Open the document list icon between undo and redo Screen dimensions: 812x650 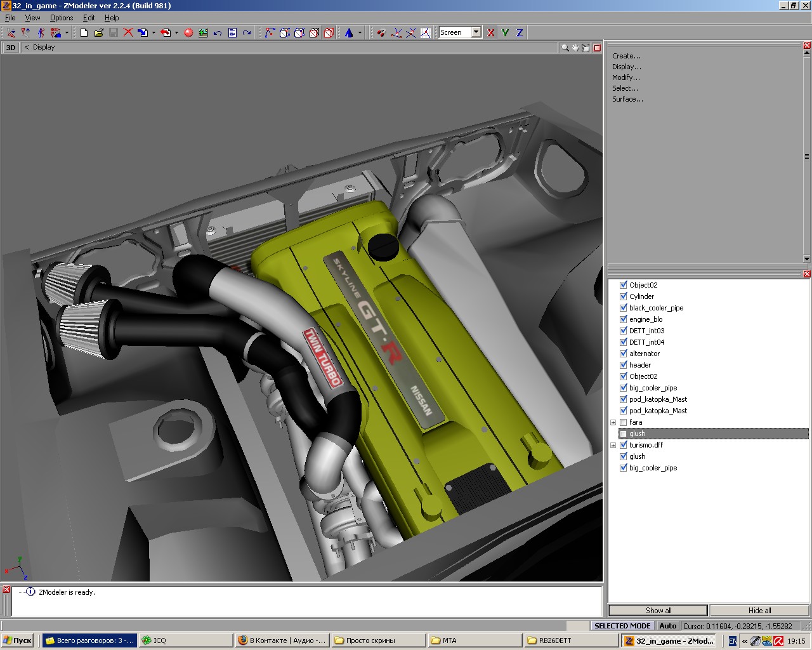pyautogui.click(x=232, y=32)
